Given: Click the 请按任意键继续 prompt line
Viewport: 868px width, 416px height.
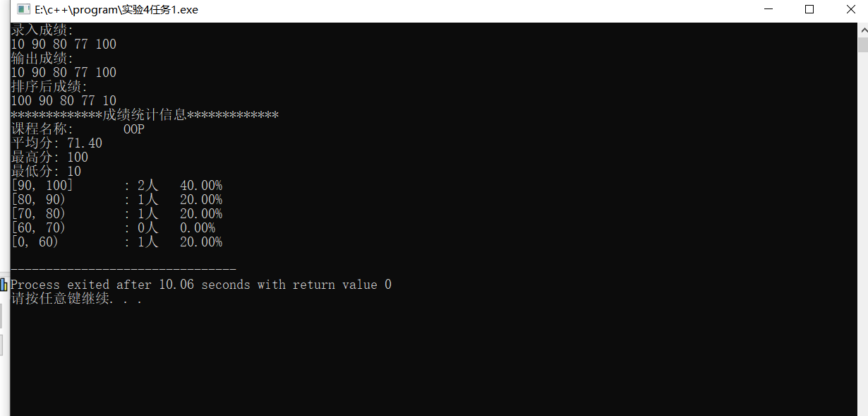Looking at the screenshot, I should (x=76, y=299).
